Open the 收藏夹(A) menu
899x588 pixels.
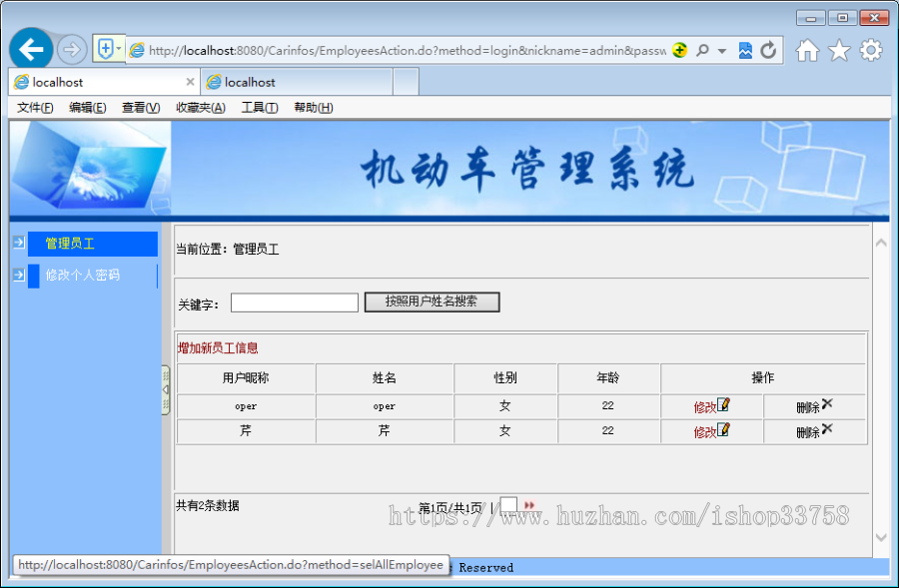click(x=201, y=107)
